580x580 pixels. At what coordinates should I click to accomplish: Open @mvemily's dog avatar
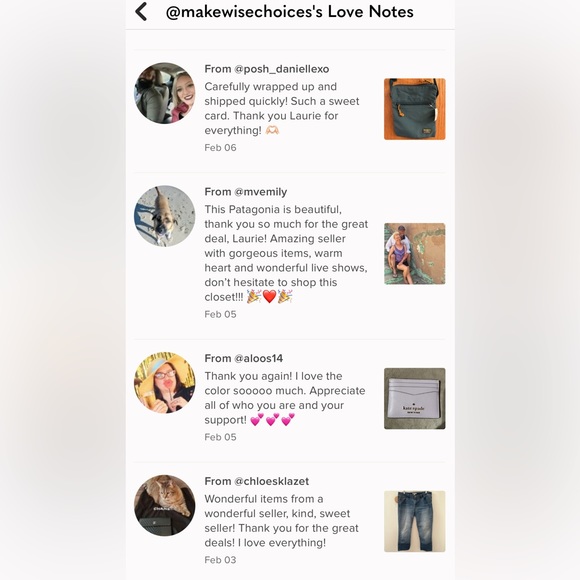[165, 216]
